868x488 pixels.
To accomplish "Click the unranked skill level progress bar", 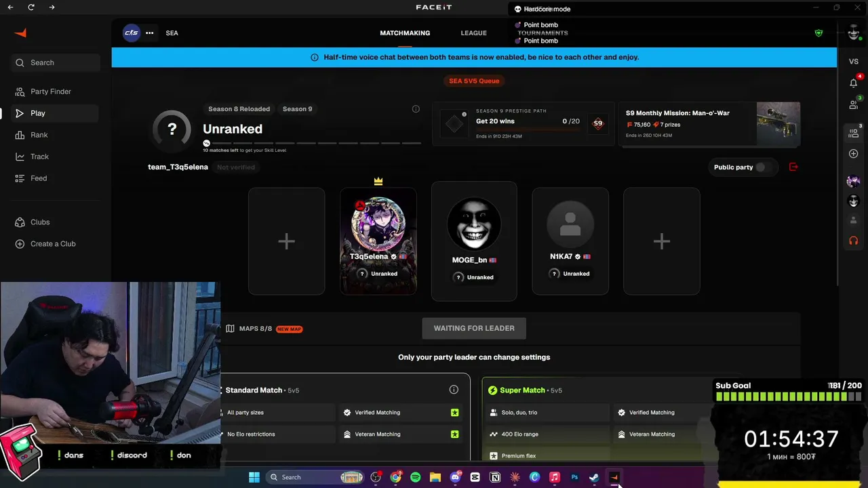I will 312,143.
